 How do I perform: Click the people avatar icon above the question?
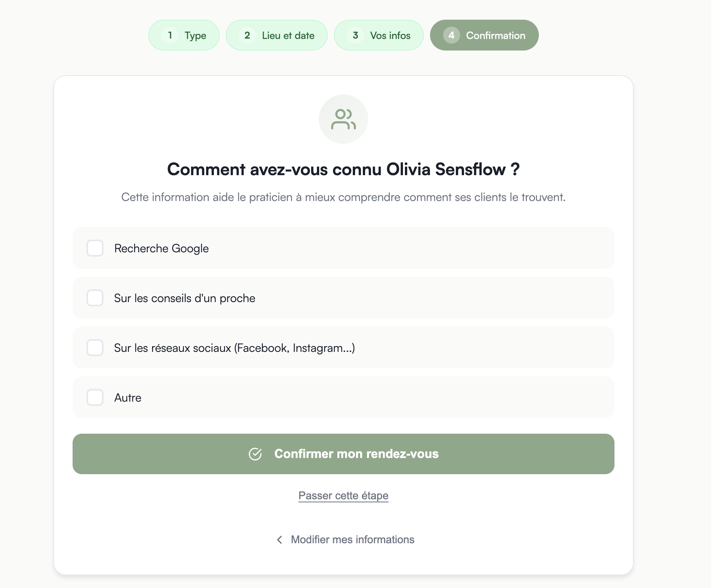tap(343, 119)
